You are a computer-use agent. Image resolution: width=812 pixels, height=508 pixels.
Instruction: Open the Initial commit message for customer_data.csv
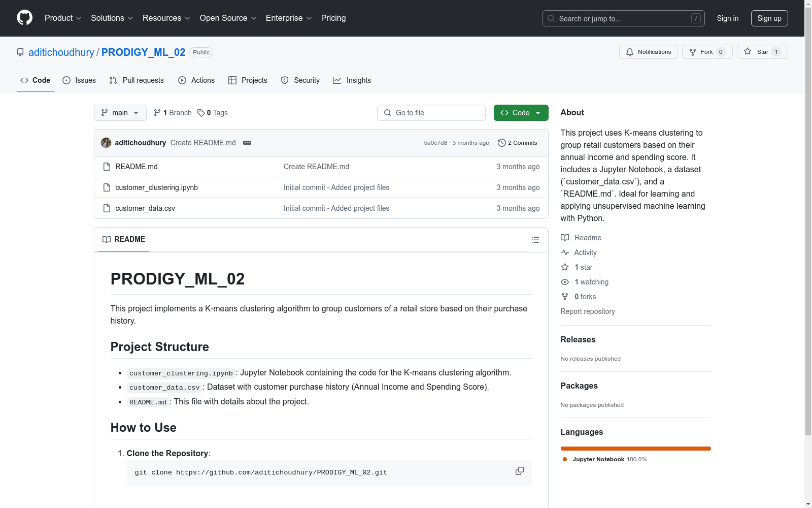coord(336,208)
